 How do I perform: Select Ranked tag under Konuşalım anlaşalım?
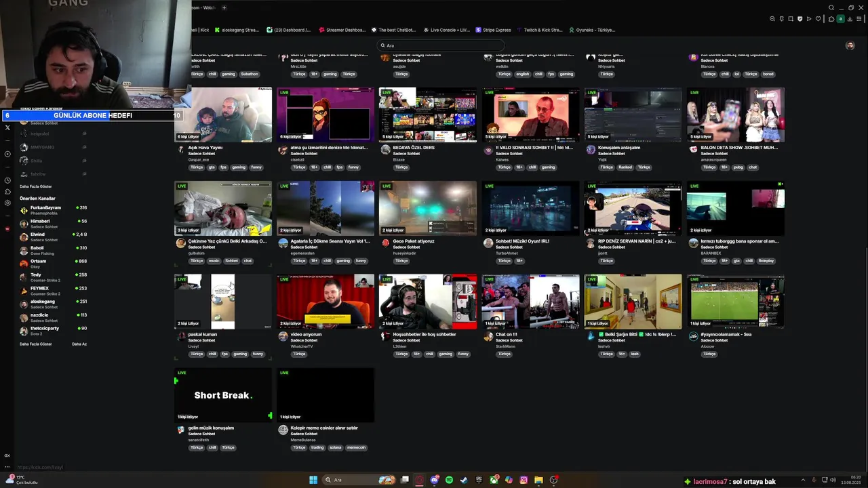tap(625, 167)
